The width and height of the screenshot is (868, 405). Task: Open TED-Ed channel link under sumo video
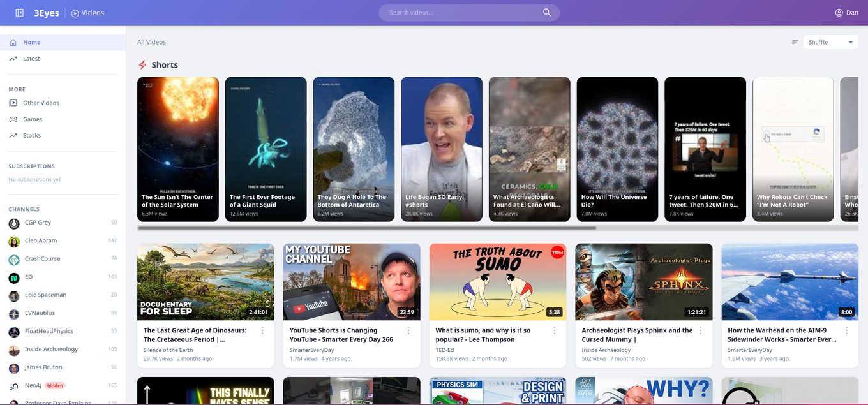(x=445, y=350)
